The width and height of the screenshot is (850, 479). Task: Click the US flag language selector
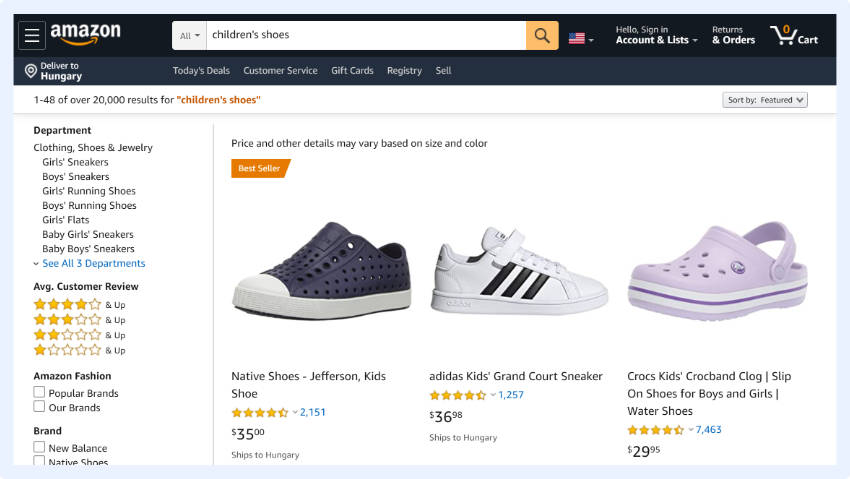coord(580,38)
